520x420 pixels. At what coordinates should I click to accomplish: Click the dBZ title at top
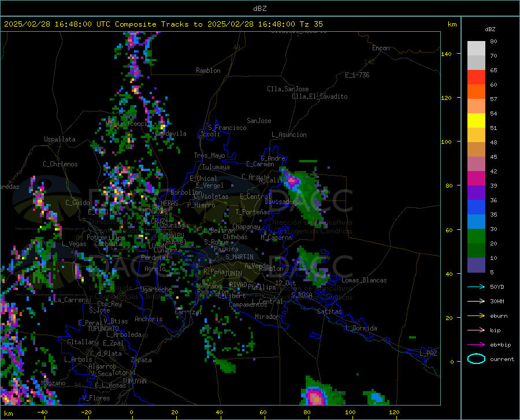pos(259,9)
